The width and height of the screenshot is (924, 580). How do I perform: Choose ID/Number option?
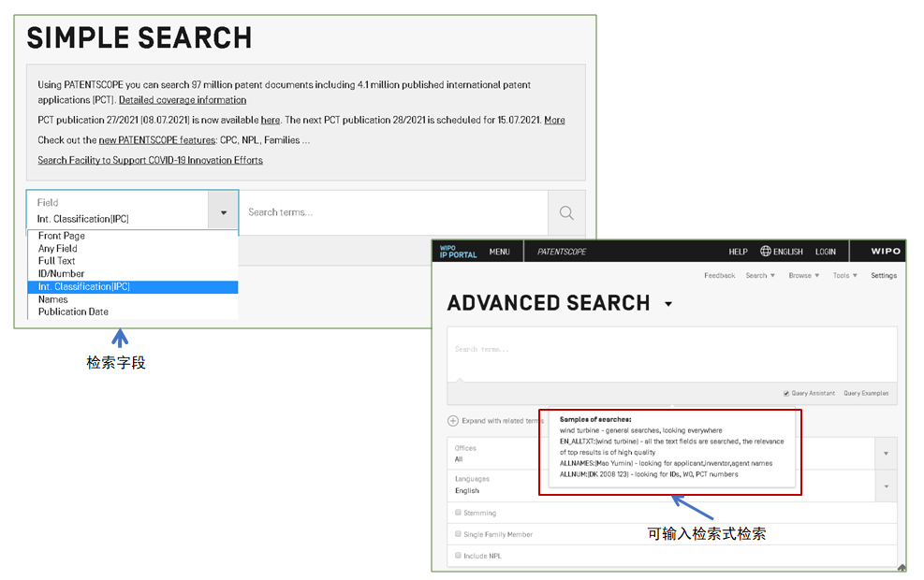pos(61,274)
